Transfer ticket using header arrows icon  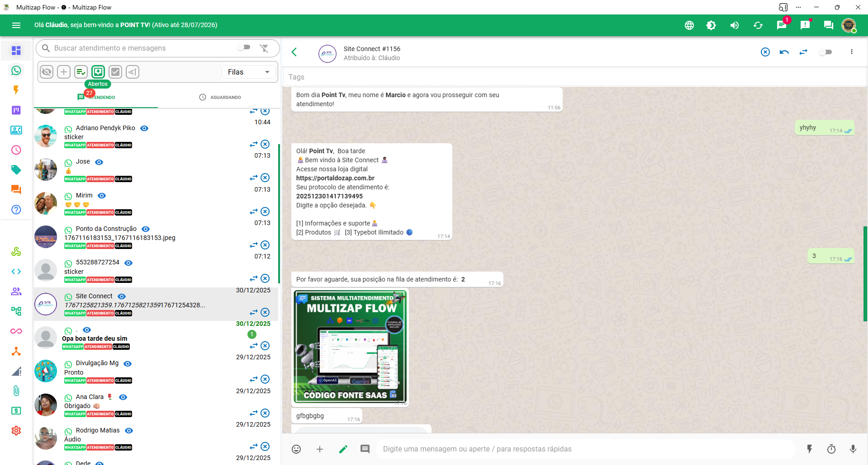[x=803, y=52]
